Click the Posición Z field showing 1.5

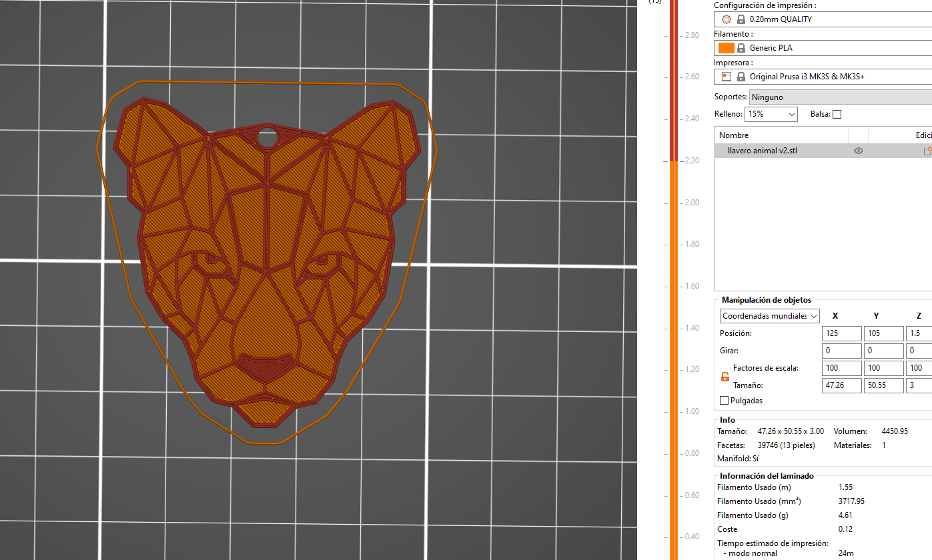click(x=919, y=333)
